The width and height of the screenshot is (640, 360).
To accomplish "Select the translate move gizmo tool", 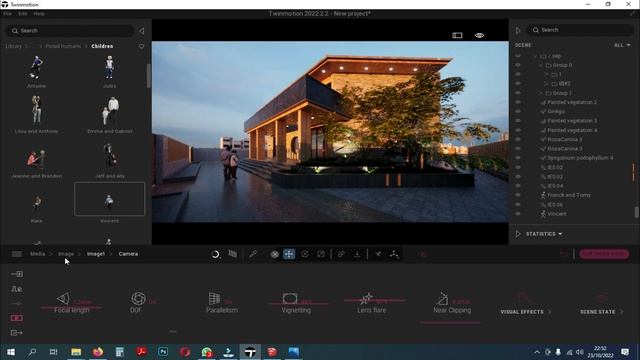I will coord(289,254).
